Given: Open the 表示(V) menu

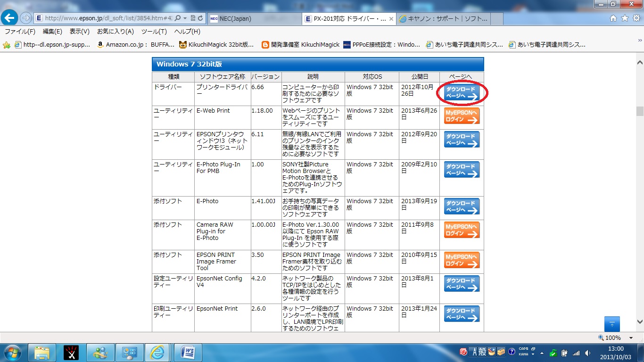Looking at the screenshot, I should click(80, 32).
